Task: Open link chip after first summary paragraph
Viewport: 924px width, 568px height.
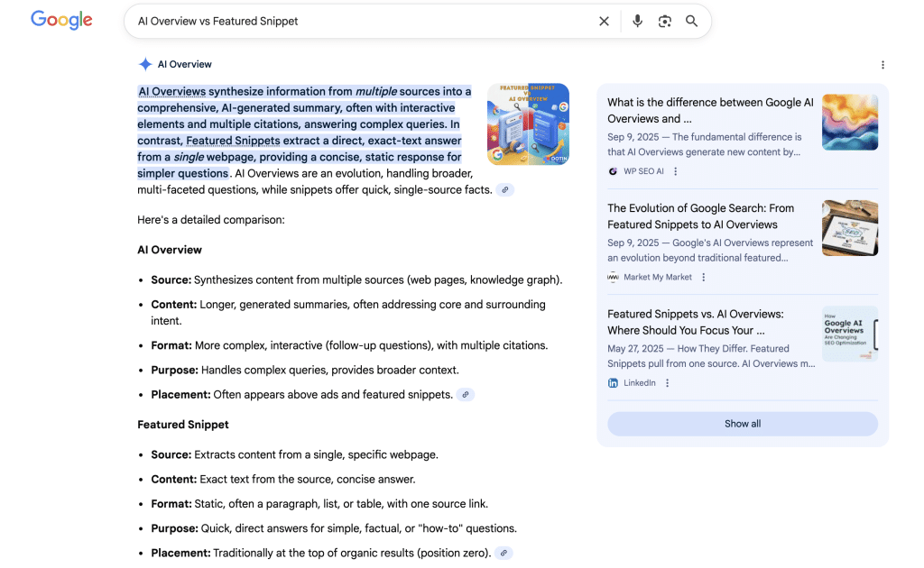Action: coord(505,190)
